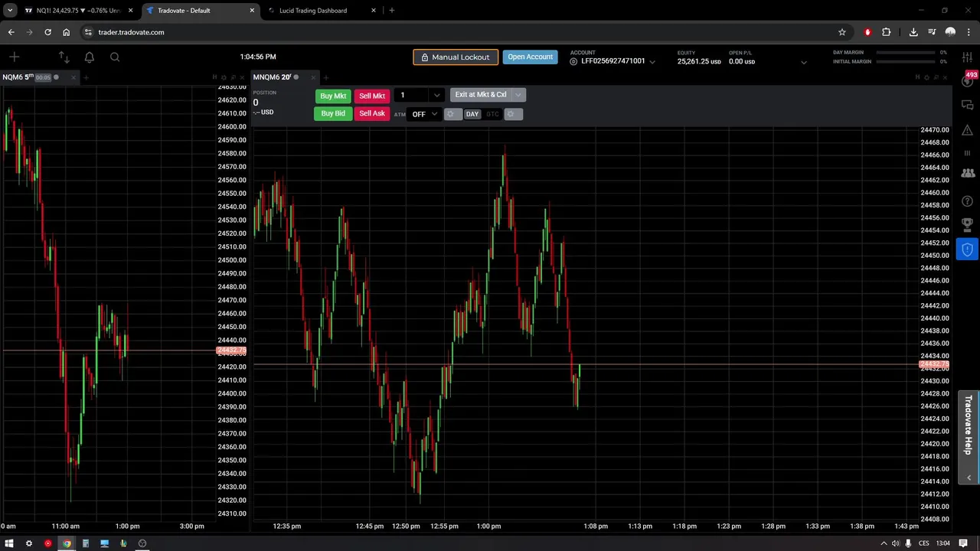Open ATM strategy gear settings icon
Image resolution: width=980 pixels, height=551 pixels.
pos(452,114)
